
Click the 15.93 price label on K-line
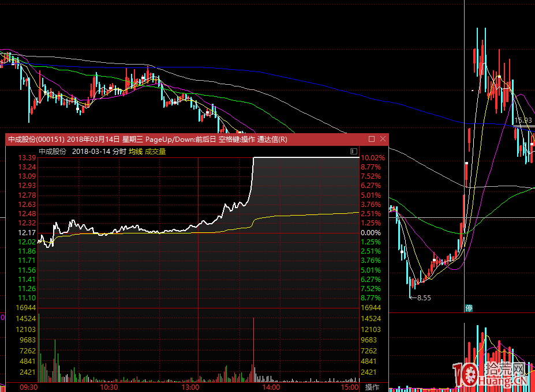523,120
